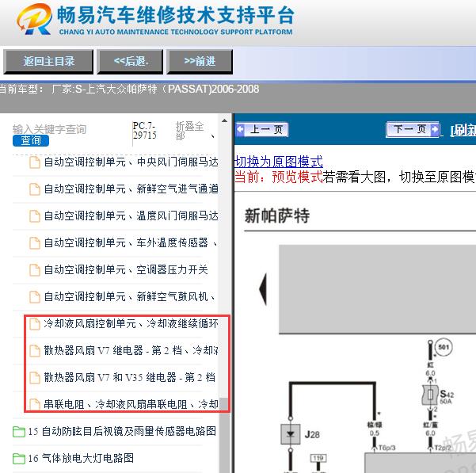Go back with <<后退 button
This screenshot has width=476, height=473.
[x=130, y=62]
